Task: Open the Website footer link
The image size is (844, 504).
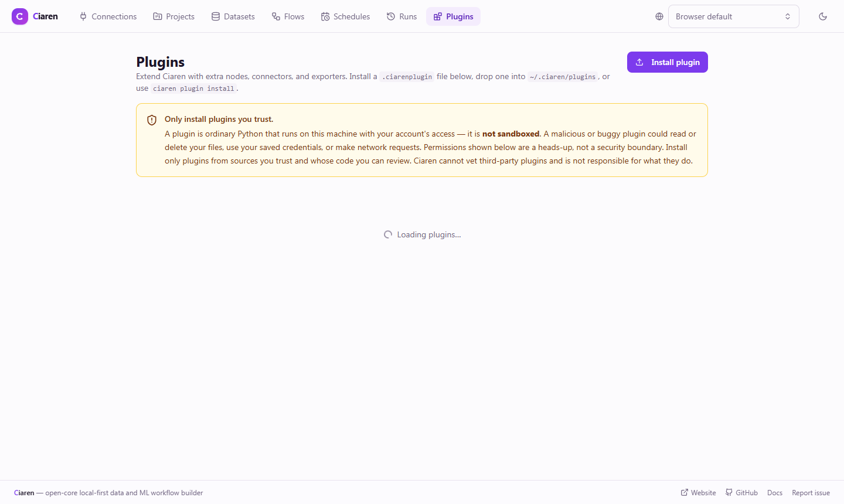Action: click(x=699, y=493)
